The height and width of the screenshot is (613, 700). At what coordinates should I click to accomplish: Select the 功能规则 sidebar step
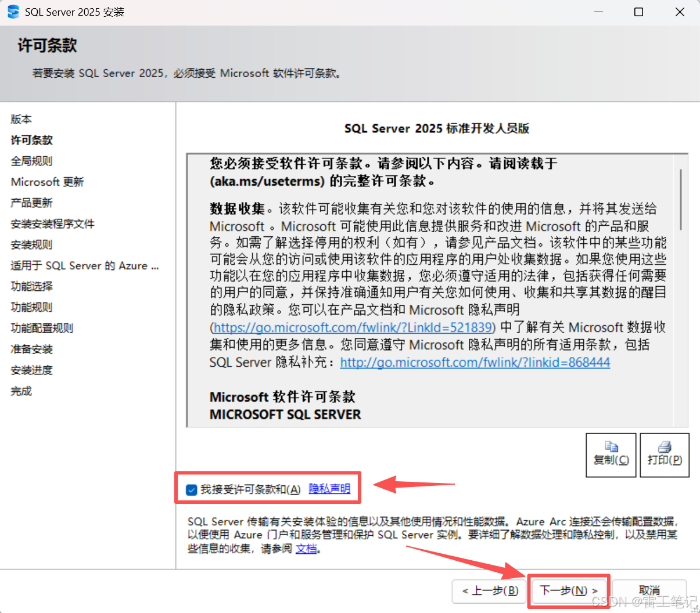click(31, 307)
